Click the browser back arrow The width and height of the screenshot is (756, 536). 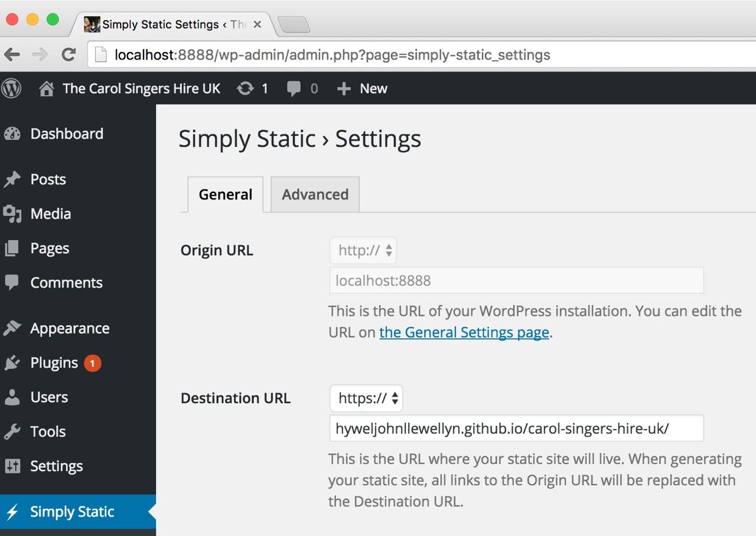click(x=12, y=55)
